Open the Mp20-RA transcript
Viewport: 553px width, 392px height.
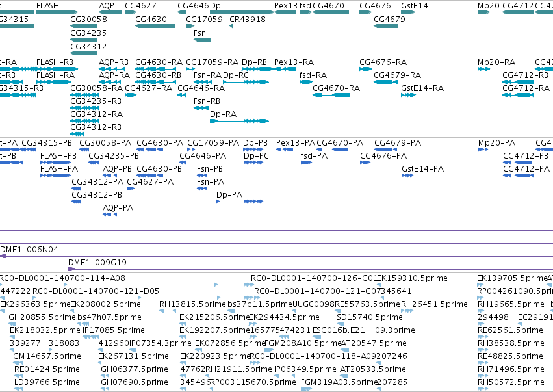(x=484, y=69)
